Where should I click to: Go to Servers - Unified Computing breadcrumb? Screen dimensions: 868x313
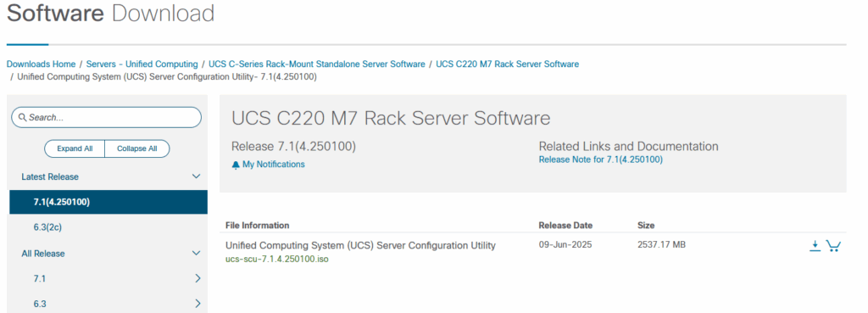coord(142,64)
